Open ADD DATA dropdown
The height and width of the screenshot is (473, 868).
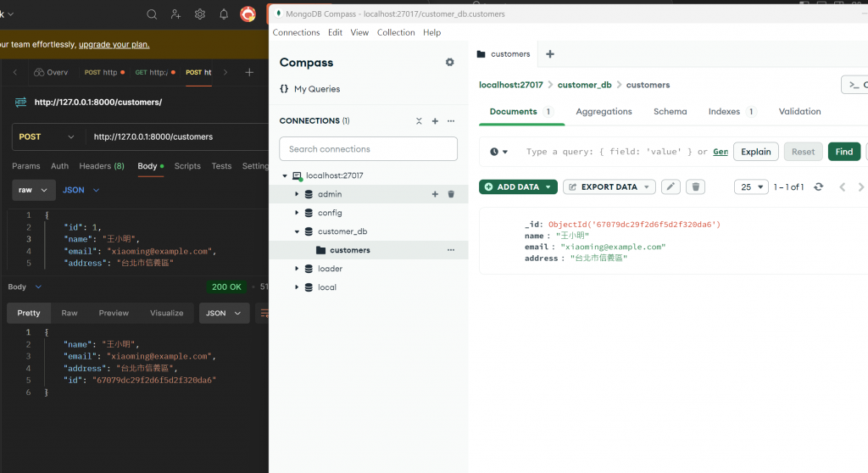coord(518,186)
